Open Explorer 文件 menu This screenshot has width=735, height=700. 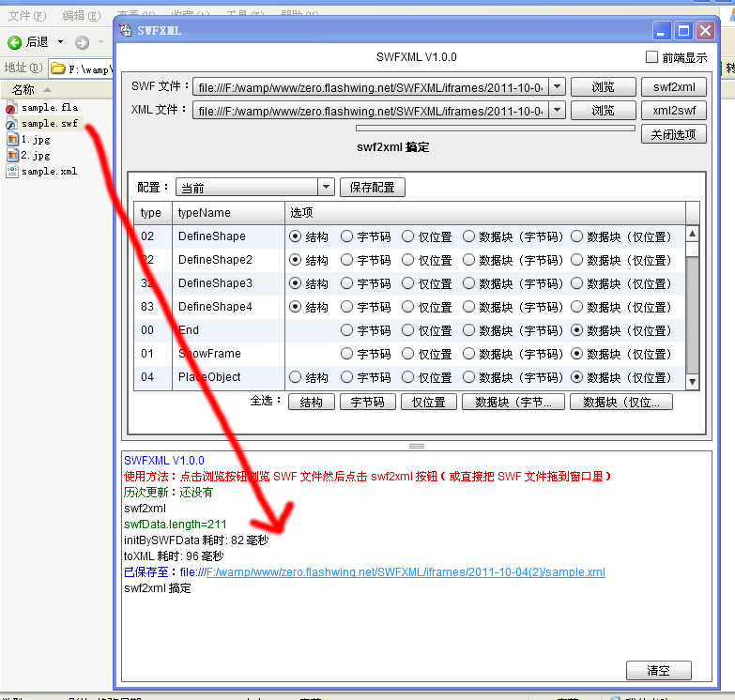pyautogui.click(x=27, y=16)
